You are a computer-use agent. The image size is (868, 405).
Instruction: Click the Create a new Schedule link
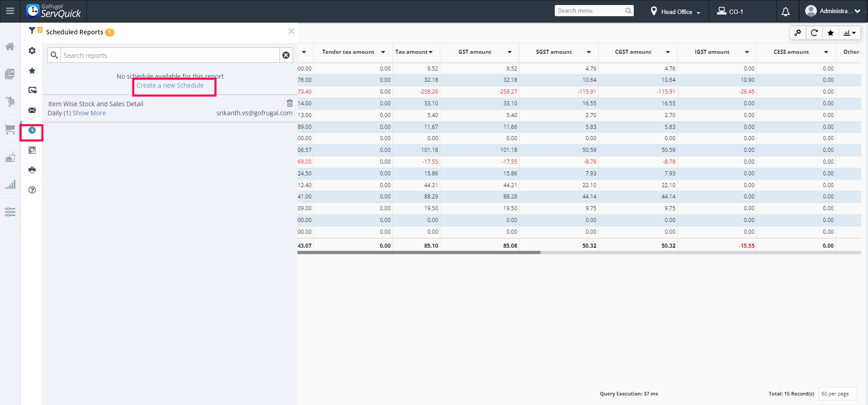(x=170, y=85)
